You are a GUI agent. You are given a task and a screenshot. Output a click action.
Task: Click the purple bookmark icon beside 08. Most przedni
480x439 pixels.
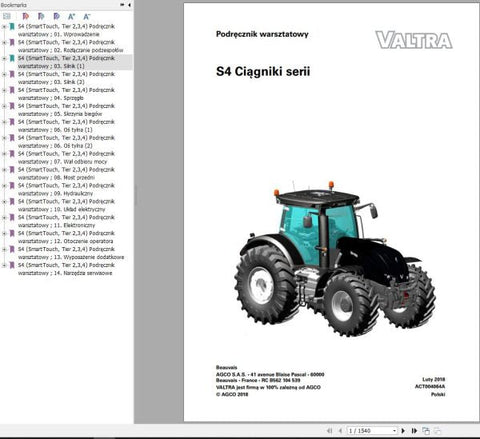pos(12,170)
